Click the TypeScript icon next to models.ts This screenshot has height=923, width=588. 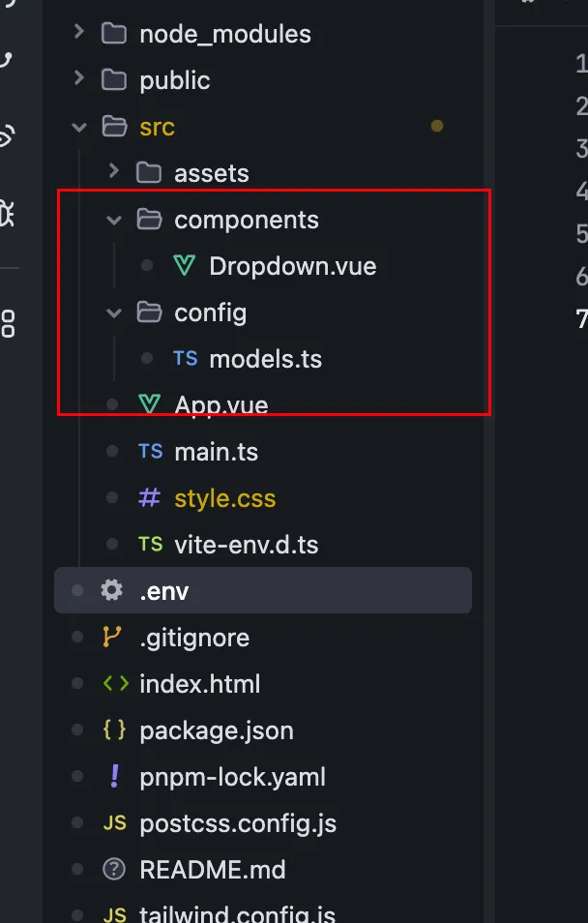point(185,359)
